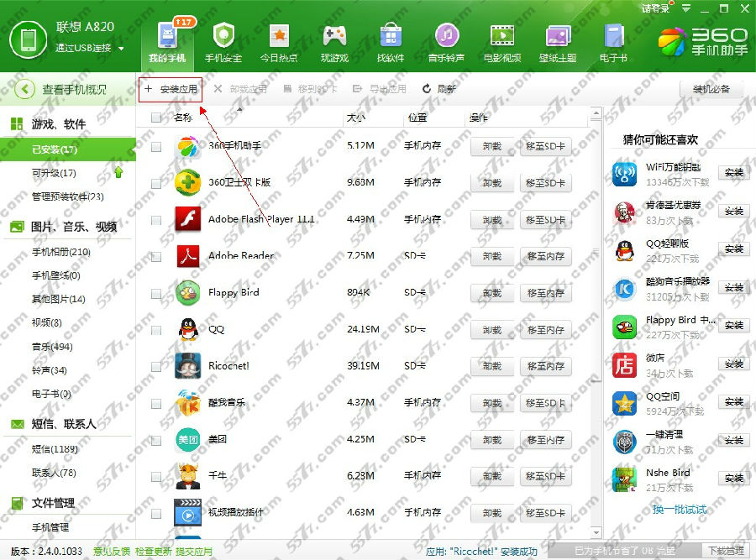Click the 酷我音乐 app icon
Image resolution: width=756 pixels, height=560 pixels.
tap(187, 403)
